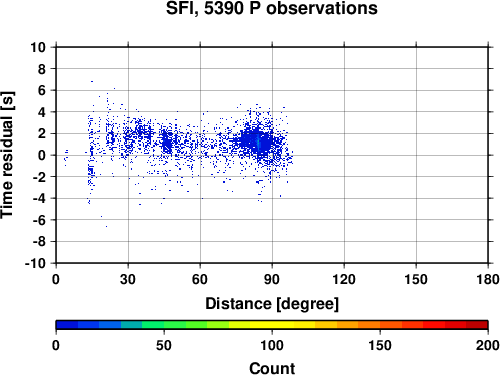
Task: Click y-axis tick label 4
Action: tap(42, 112)
